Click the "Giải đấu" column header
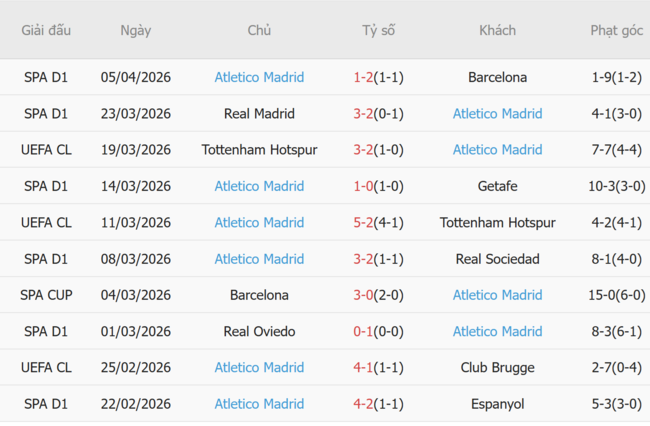650x426 pixels. pos(46,30)
